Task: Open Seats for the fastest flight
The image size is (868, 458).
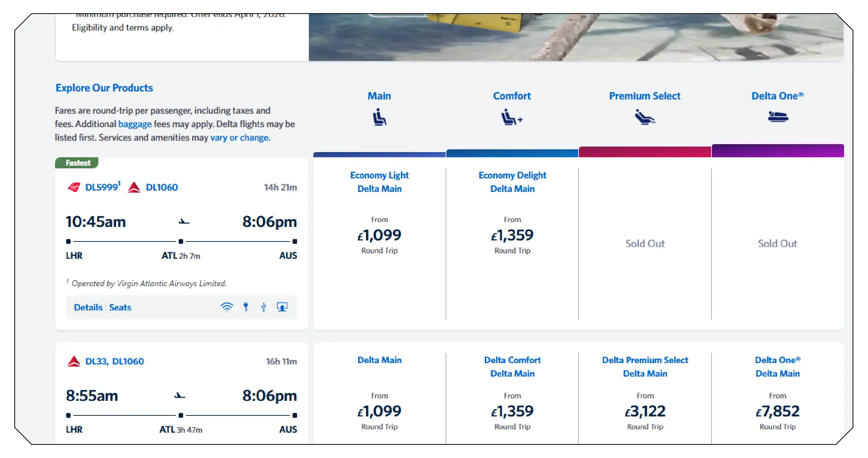Action: (120, 307)
